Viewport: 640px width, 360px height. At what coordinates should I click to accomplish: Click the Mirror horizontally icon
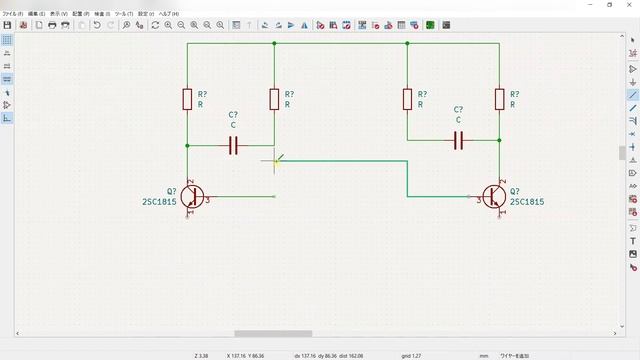click(x=304, y=25)
